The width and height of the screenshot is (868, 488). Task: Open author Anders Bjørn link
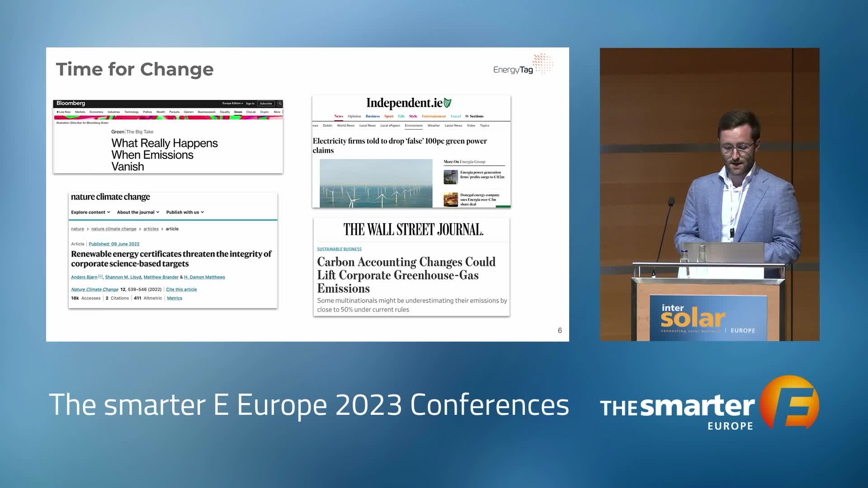(84, 277)
